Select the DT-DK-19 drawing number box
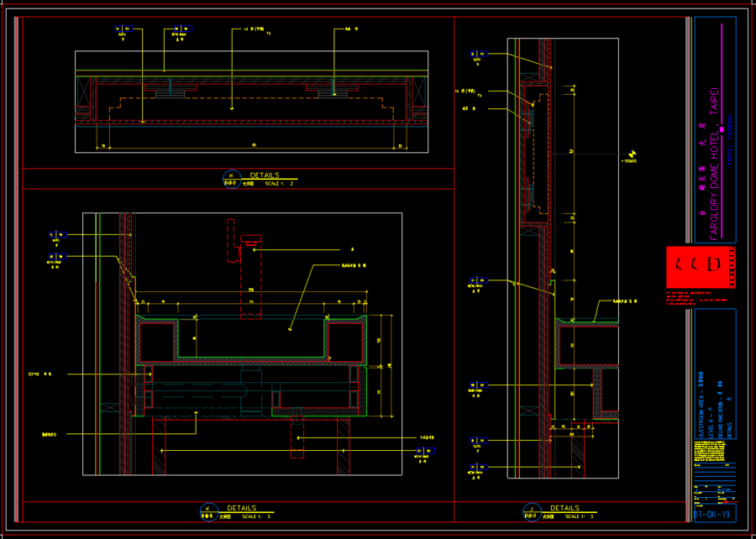The height and width of the screenshot is (539, 756). pyautogui.click(x=715, y=514)
